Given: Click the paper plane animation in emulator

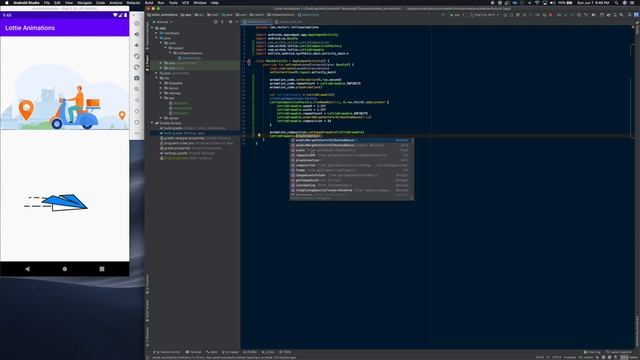Looking at the screenshot, I should click(56, 202).
